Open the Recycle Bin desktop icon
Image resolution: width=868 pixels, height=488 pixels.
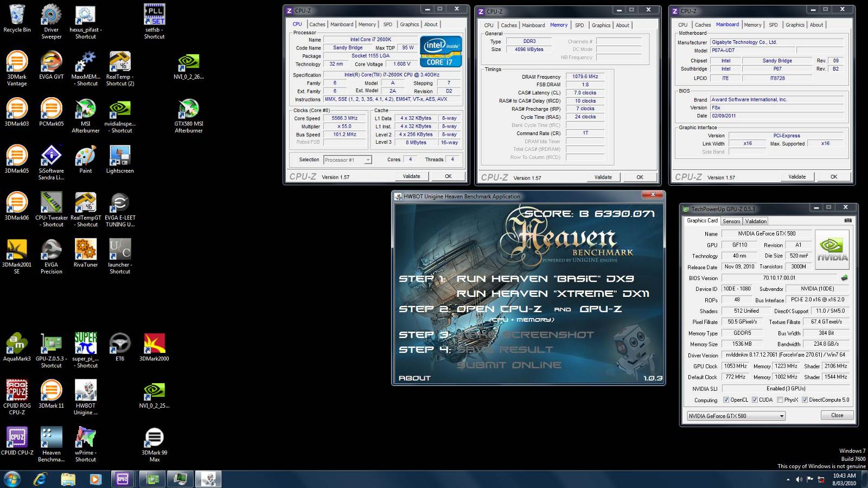click(x=17, y=18)
